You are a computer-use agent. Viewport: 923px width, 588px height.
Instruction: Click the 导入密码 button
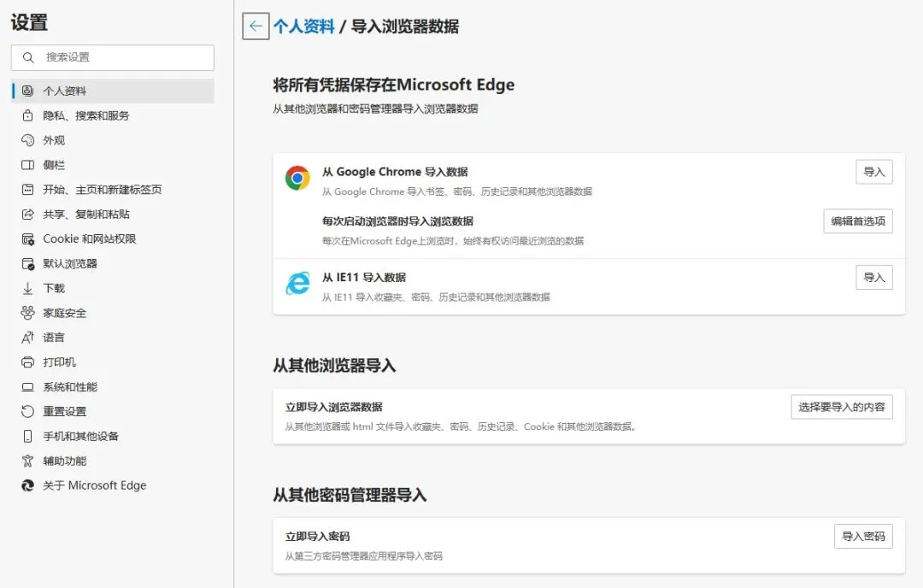coord(863,536)
